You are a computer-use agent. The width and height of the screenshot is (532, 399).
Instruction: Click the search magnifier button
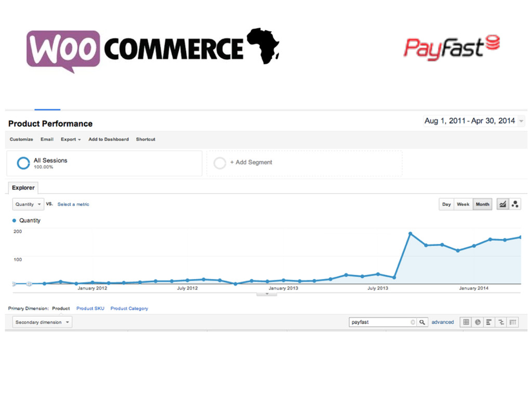422,322
